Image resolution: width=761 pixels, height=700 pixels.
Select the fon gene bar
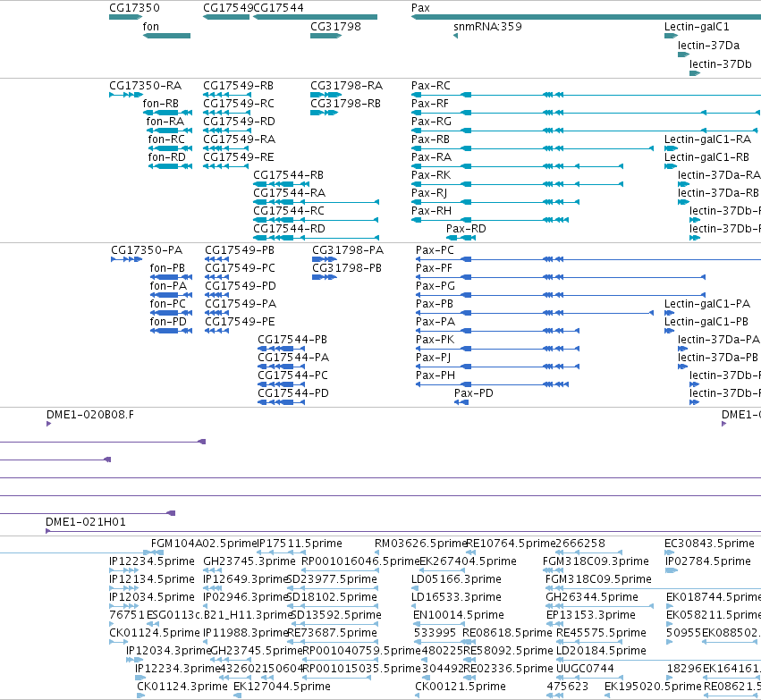166,36
